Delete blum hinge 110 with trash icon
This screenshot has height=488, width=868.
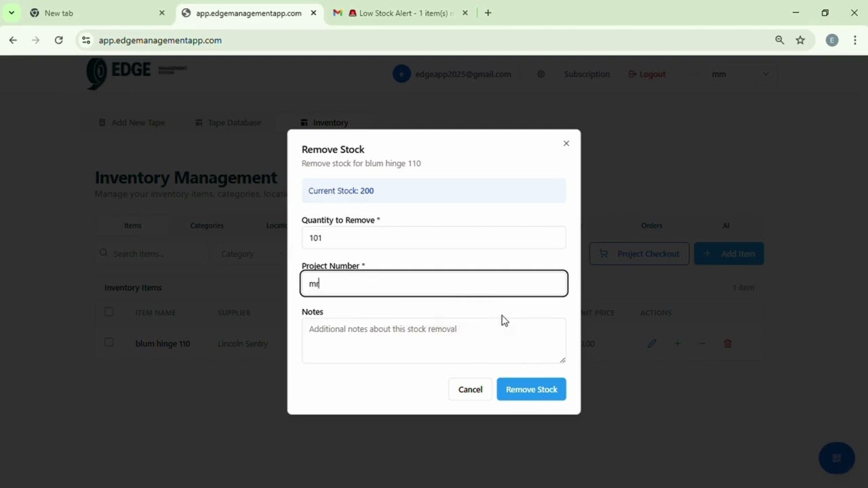[728, 344]
